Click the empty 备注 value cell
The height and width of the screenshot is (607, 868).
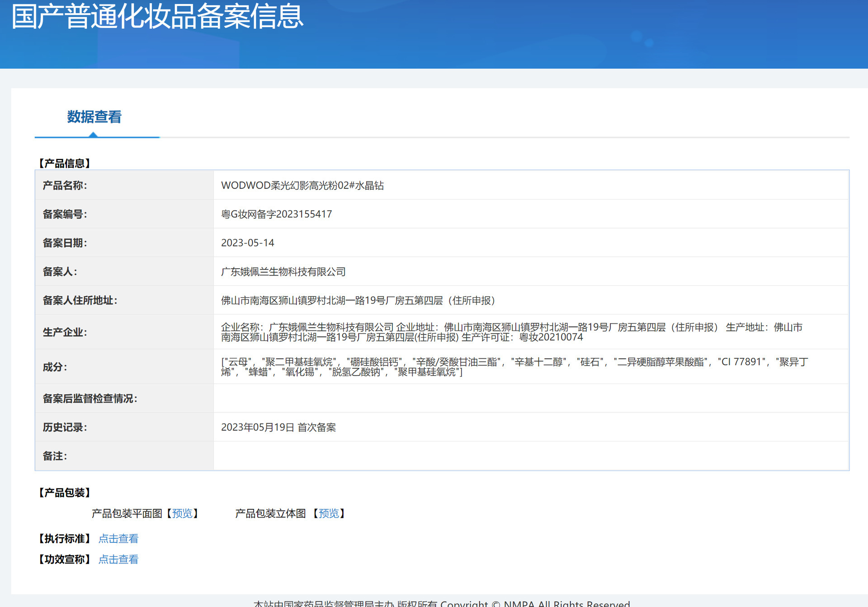coord(531,456)
